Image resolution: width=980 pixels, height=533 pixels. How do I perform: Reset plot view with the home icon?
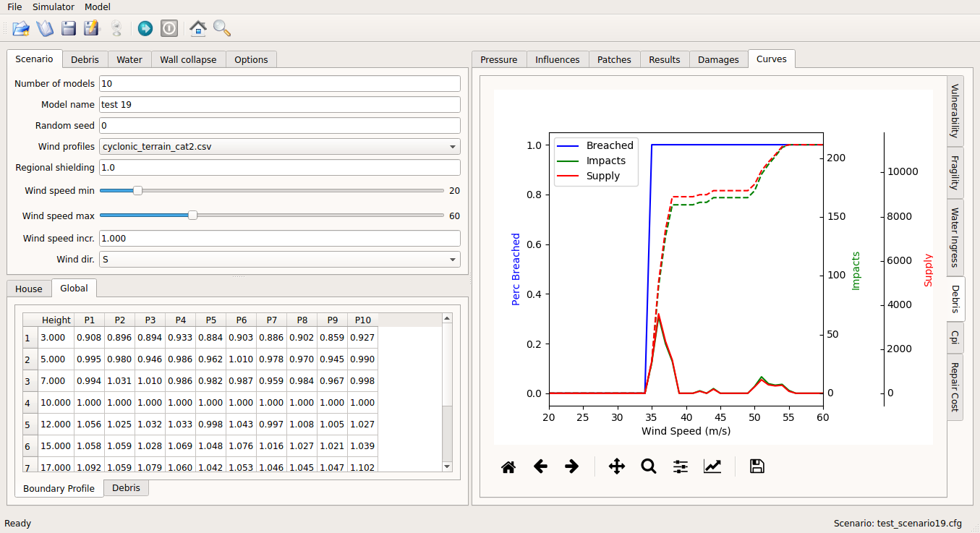click(508, 466)
